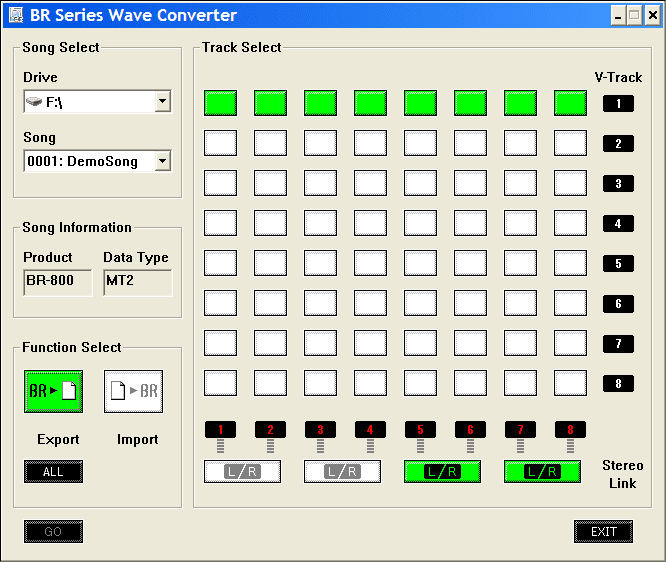Click V-Track 2 row label

618,144
